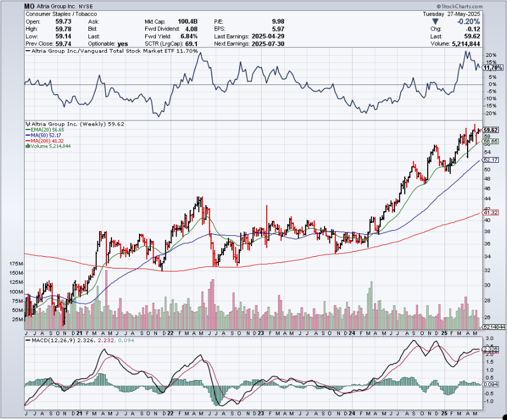
Task: Click the green 56.65 EMA label on the price axis
Action: click(x=491, y=141)
